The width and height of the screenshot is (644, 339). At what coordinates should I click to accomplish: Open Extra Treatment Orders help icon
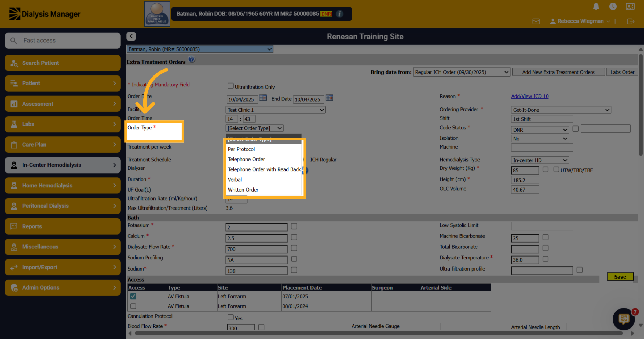(192, 59)
